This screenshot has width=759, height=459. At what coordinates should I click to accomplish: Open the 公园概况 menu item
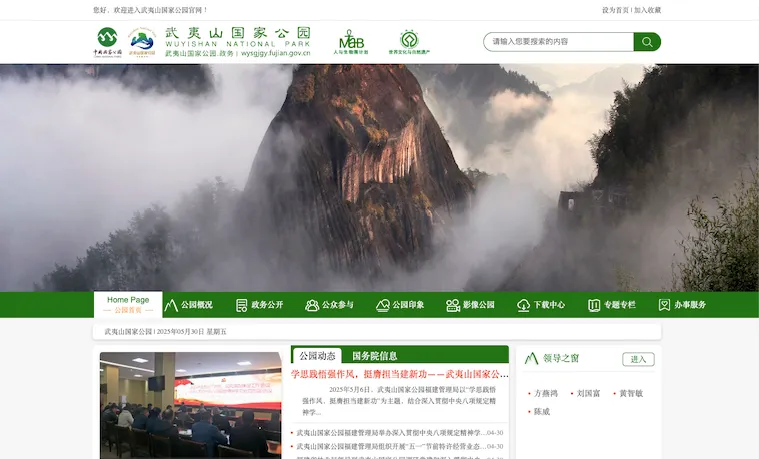[x=189, y=305]
